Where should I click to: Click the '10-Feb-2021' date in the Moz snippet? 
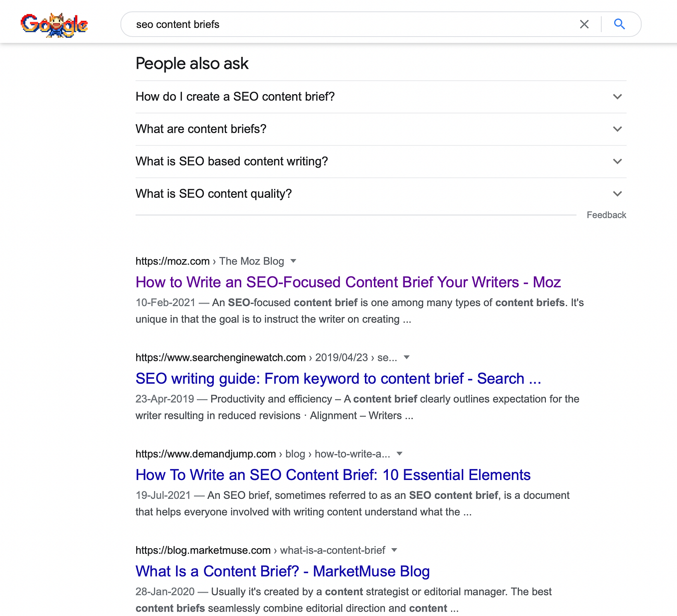coord(166,303)
